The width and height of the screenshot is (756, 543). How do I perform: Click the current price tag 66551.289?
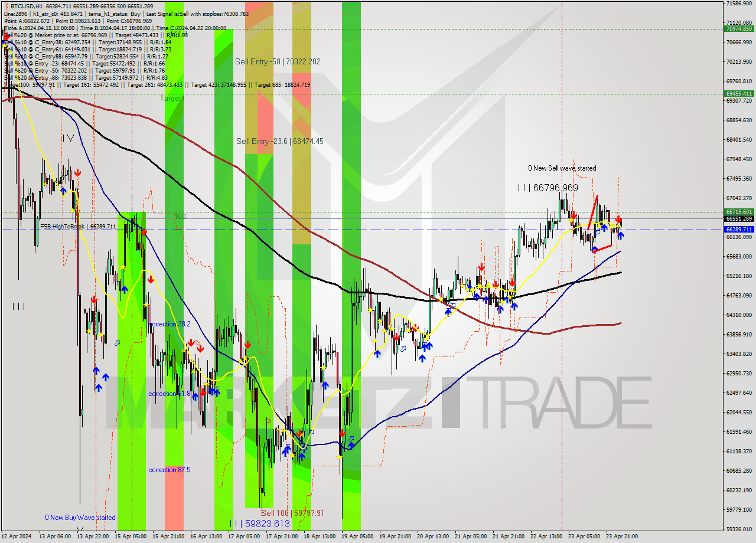[x=738, y=218]
